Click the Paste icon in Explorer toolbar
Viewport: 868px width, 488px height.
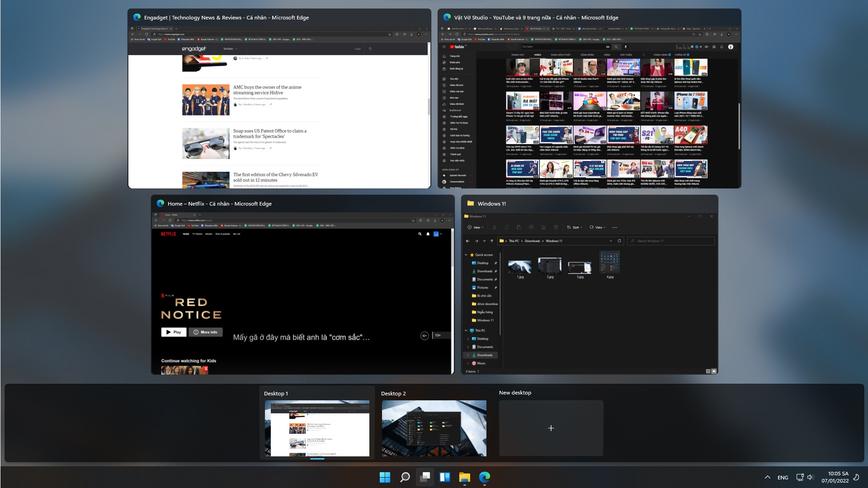click(x=519, y=227)
